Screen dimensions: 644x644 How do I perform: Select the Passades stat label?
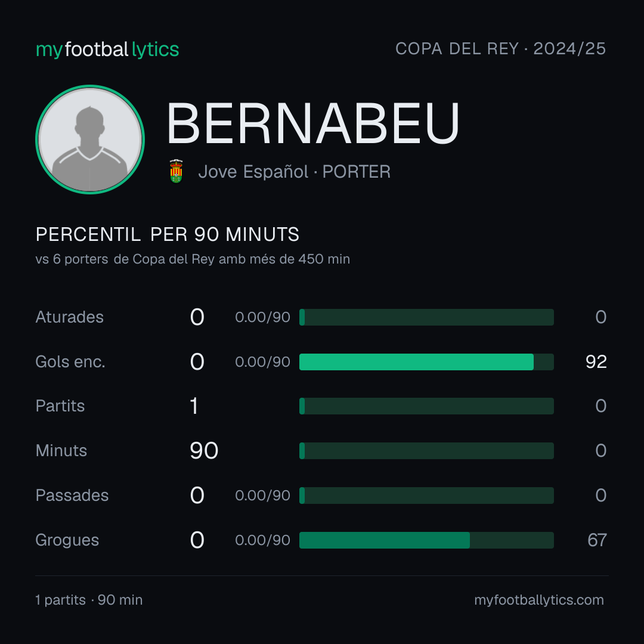[x=72, y=496]
